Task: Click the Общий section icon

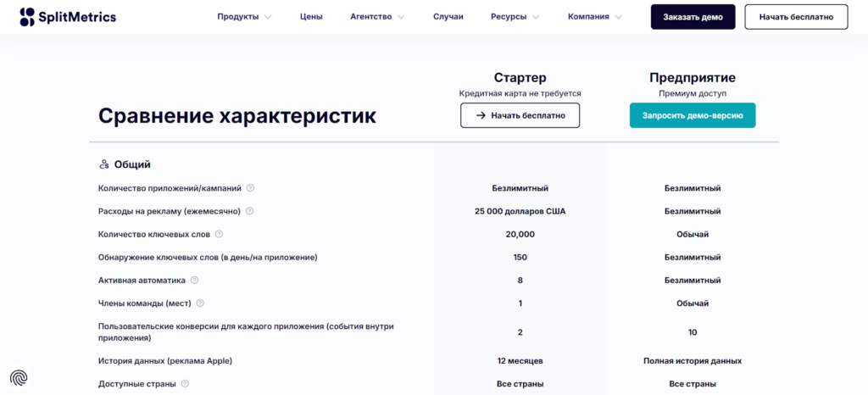Action: pos(103,164)
